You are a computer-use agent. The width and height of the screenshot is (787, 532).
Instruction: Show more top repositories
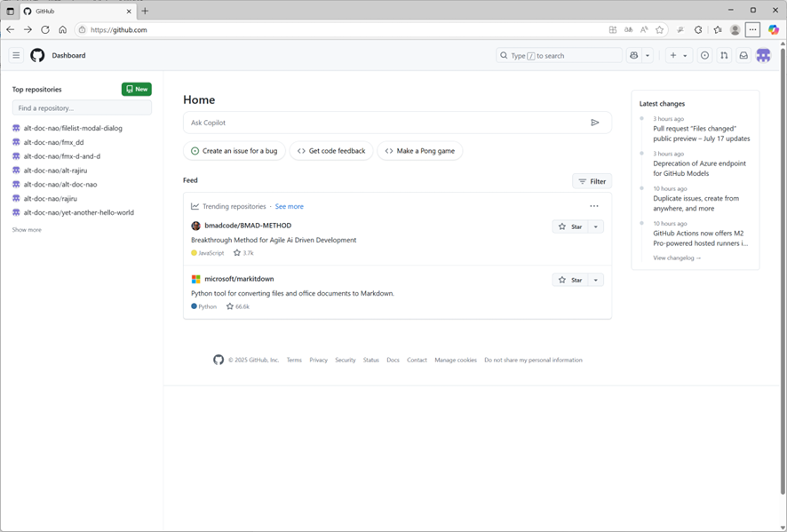click(x=27, y=230)
